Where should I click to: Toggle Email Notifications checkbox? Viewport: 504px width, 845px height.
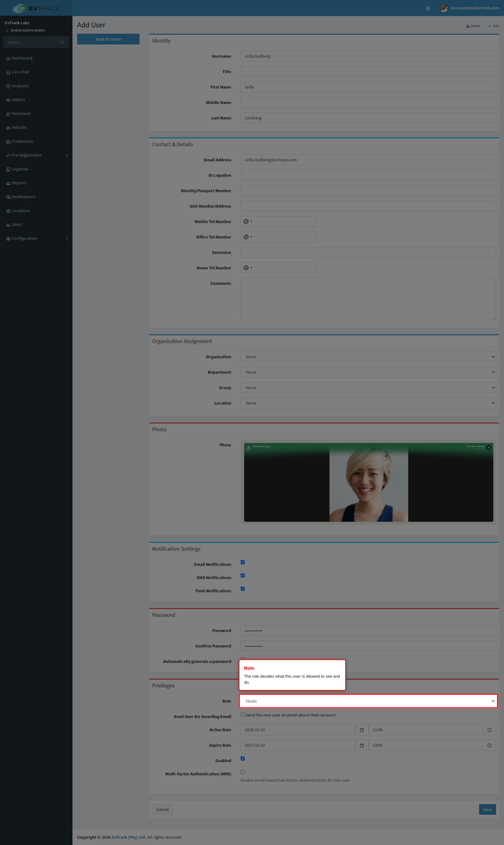tap(243, 562)
